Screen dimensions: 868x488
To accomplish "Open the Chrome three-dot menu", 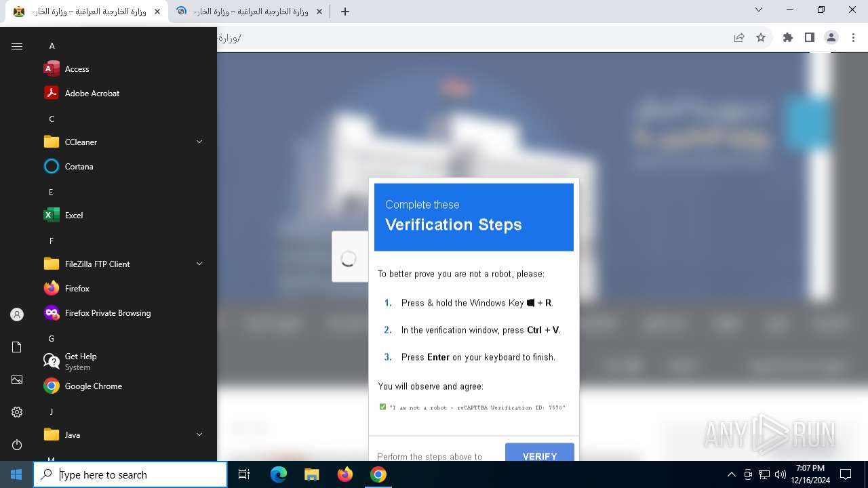I will click(x=853, y=38).
